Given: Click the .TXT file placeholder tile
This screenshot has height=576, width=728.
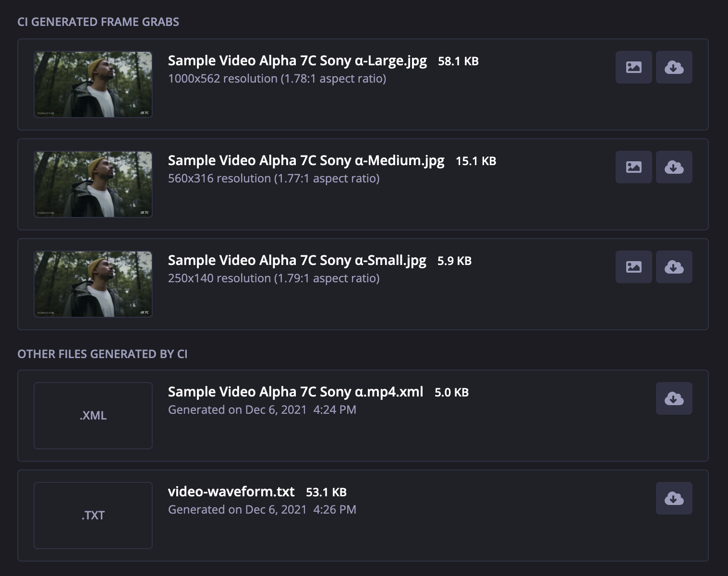Looking at the screenshot, I should (93, 516).
